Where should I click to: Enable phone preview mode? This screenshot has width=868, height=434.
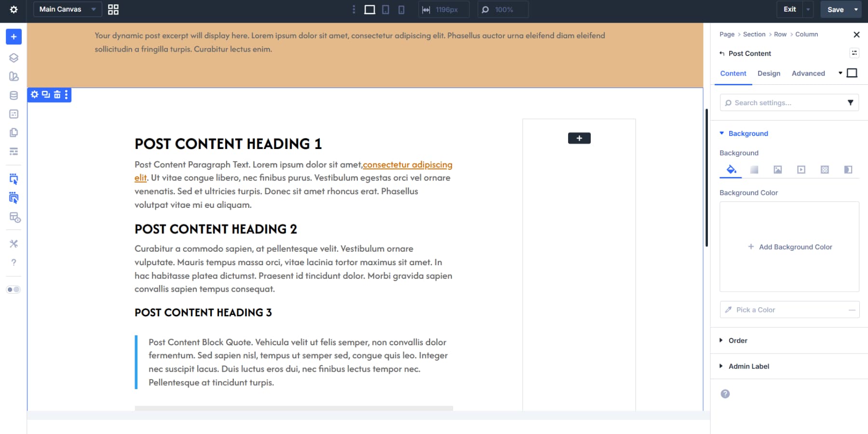(401, 9)
